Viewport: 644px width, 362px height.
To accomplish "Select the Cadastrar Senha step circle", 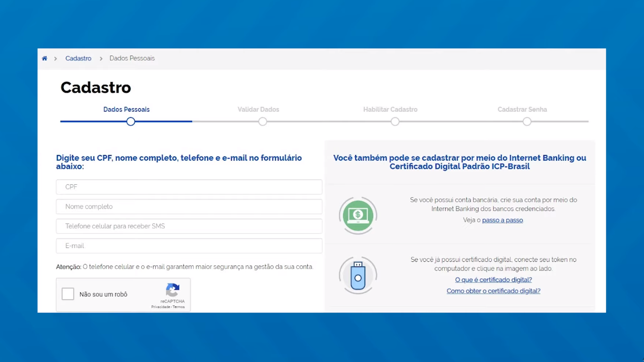I will pos(527,122).
